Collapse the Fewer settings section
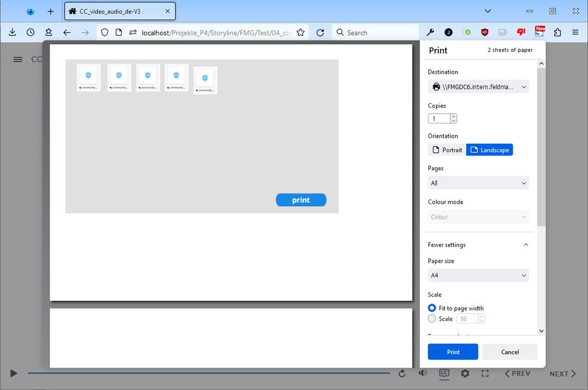588x390 pixels. [478, 244]
